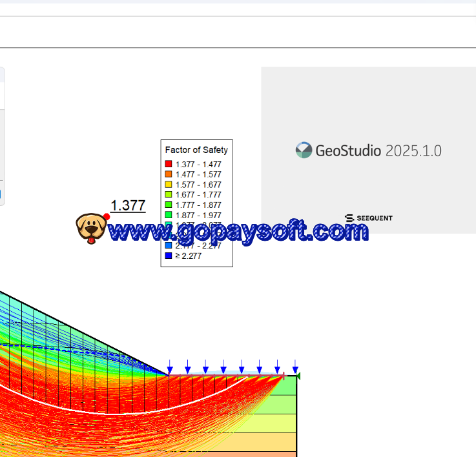Click the GeoStudio circular logo icon

(304, 150)
